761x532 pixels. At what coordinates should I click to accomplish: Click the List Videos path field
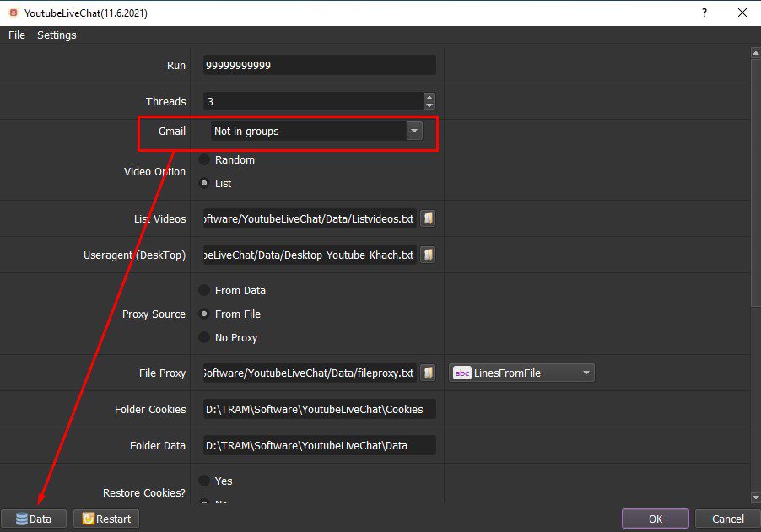point(310,218)
